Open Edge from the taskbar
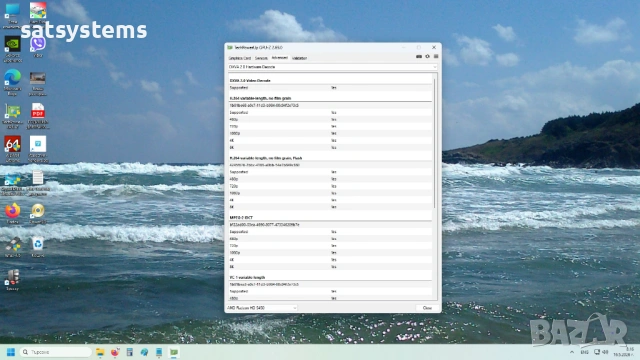The image size is (640, 360). [x=144, y=352]
